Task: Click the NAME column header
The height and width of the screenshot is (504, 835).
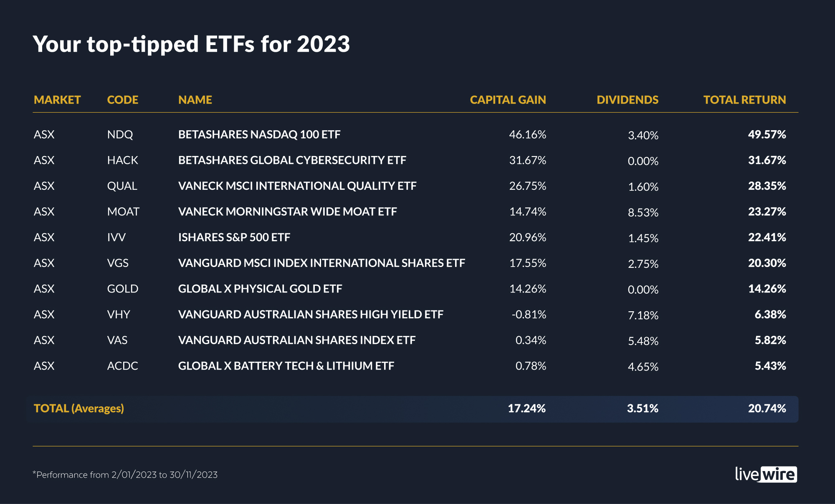Action: point(195,100)
